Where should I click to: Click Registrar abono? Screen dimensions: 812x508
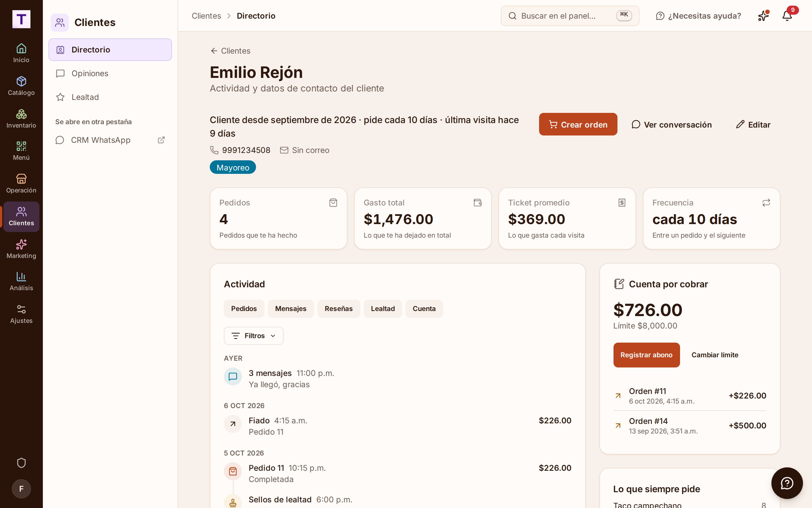(646, 355)
